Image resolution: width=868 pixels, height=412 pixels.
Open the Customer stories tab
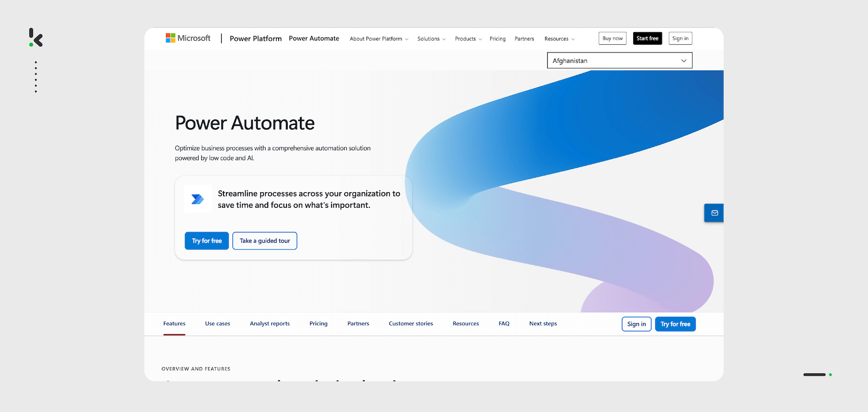(x=411, y=324)
